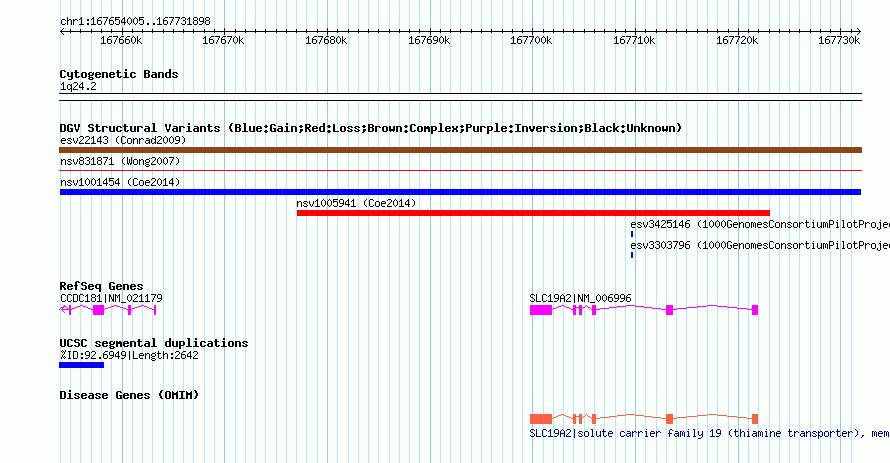The height and width of the screenshot is (463, 890).
Task: Click the chr1:167654005..167731898 coordinate label
Action: (135, 21)
